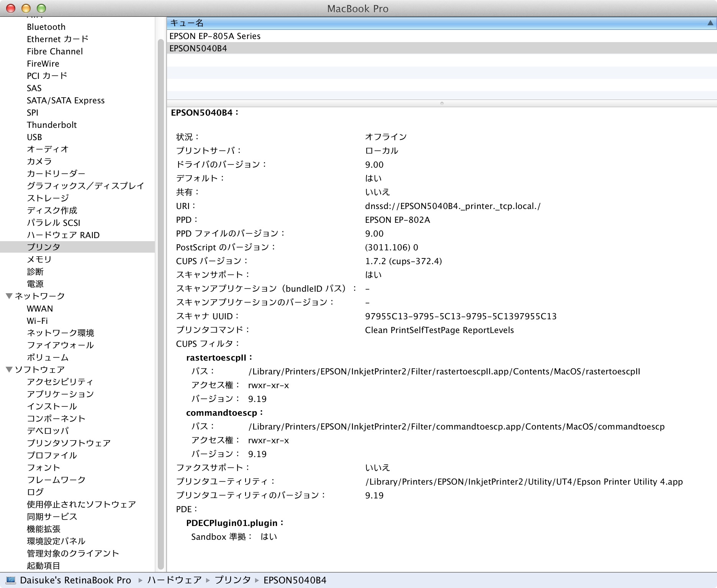This screenshot has width=717, height=588.
Task: Click Daisuke's RetinaBook Pro in path bar
Action: (75, 580)
